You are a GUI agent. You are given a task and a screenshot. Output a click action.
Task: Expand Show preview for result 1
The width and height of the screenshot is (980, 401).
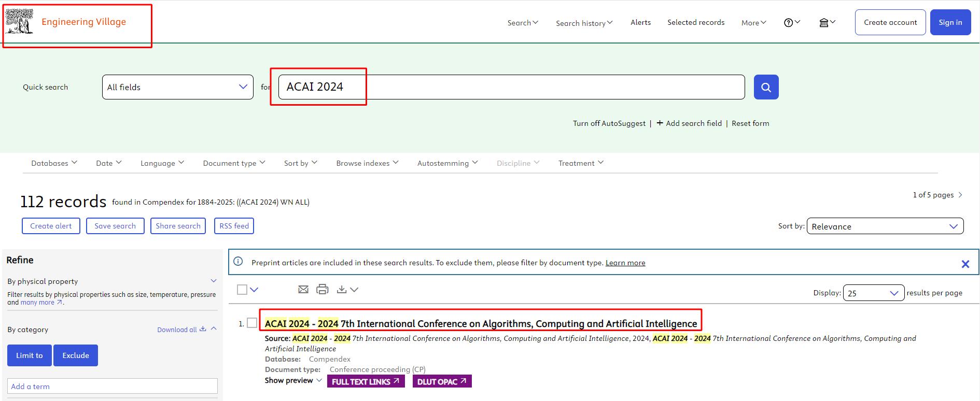293,380
